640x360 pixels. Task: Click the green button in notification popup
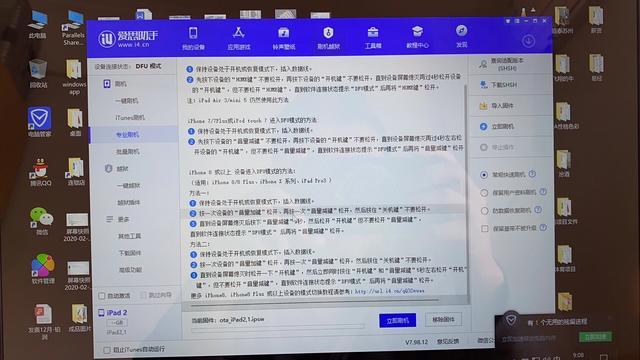click(x=596, y=337)
